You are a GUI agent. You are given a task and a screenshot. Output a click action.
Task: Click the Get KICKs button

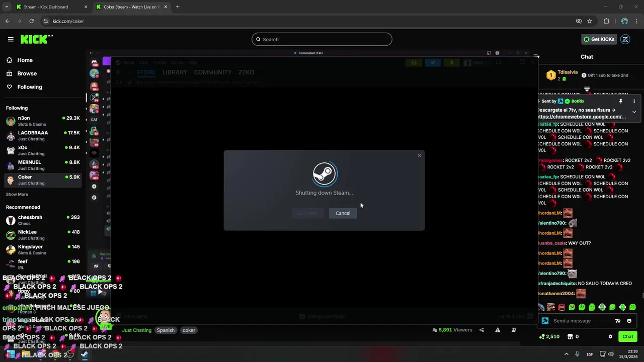point(599,39)
